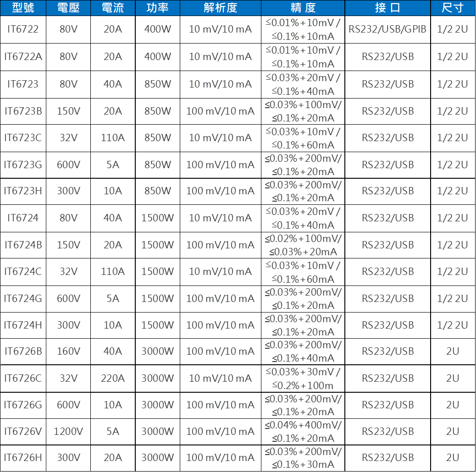
Task: Select the IT6723C model cell
Action: pos(23,138)
